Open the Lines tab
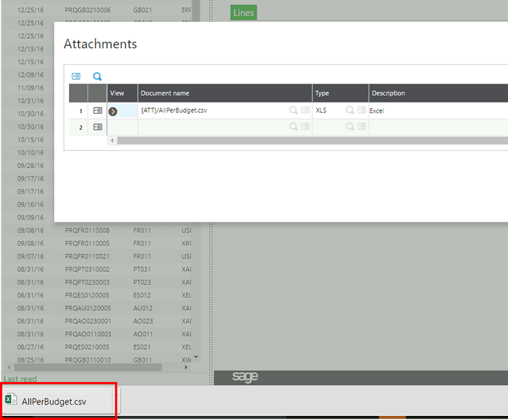The width and height of the screenshot is (508, 420). coord(244,13)
